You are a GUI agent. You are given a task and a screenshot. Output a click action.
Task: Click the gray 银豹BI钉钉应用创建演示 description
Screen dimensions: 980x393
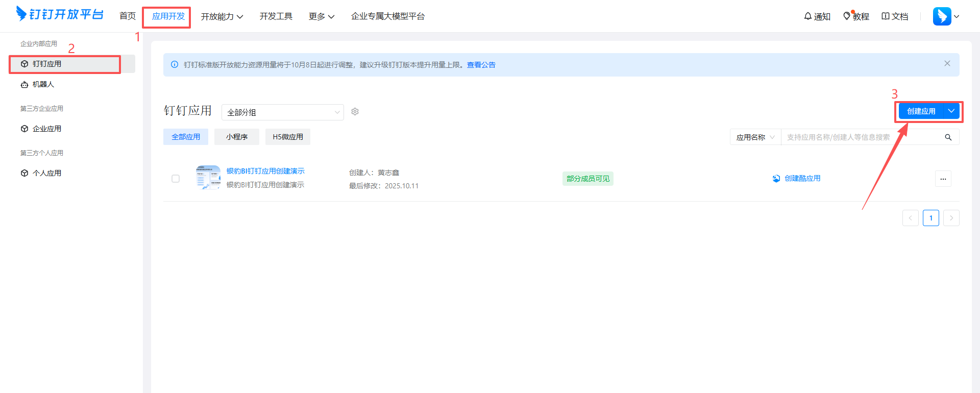tap(265, 185)
